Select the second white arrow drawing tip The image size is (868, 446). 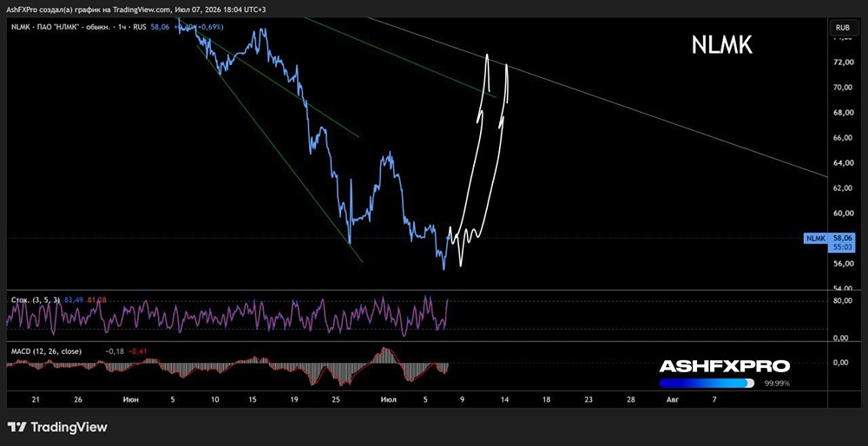tap(507, 67)
